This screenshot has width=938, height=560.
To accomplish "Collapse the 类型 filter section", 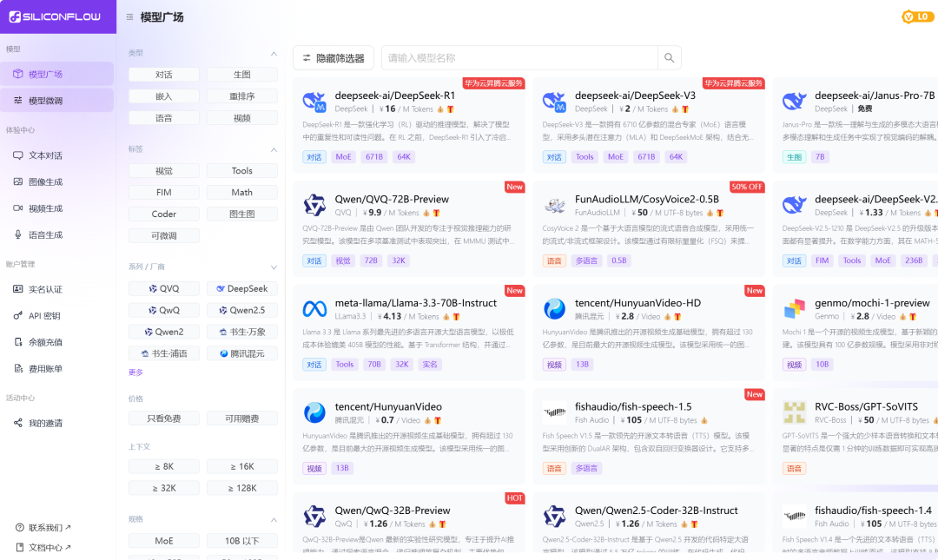I will pos(274,53).
